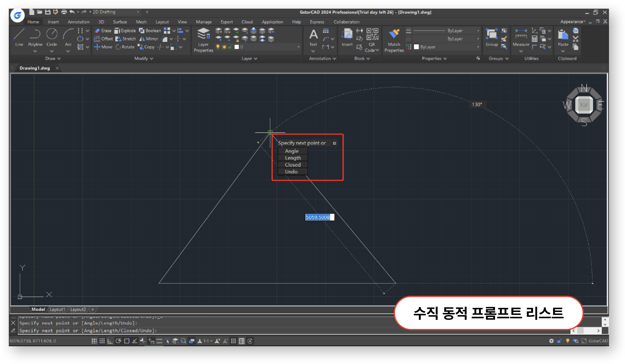
Task: Choose Undo from the dynamic prompt list
Action: coord(293,172)
